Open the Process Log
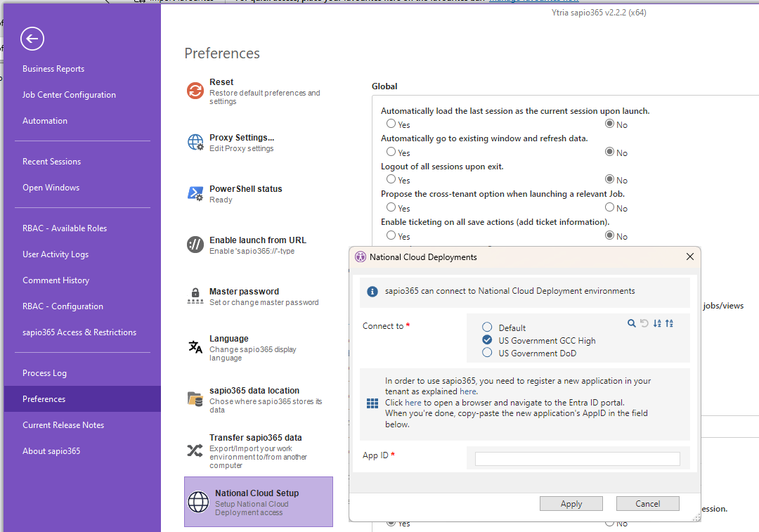Image resolution: width=759 pixels, height=532 pixels. 44,373
